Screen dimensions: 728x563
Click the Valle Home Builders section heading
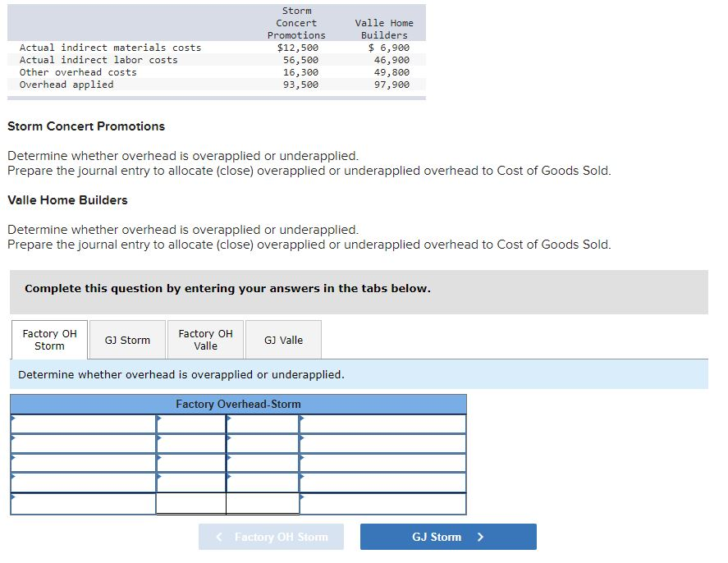tap(68, 200)
